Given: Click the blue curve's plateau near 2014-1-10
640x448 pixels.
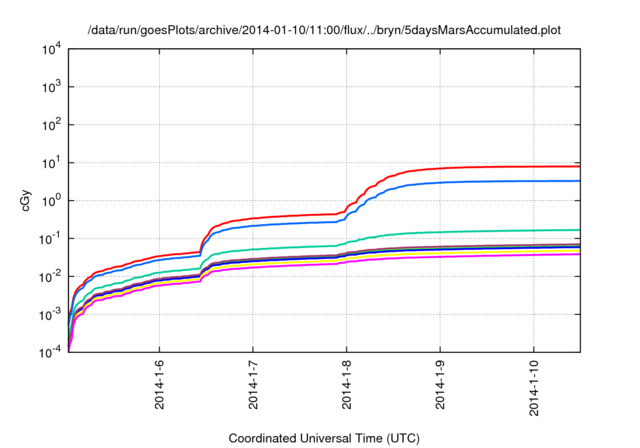Looking at the screenshot, I should pyautogui.click(x=534, y=181).
